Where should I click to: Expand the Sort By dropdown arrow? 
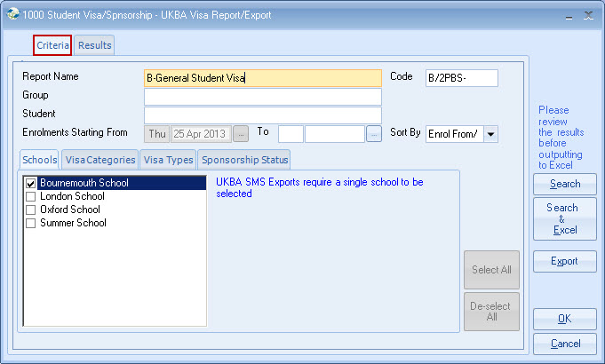pyautogui.click(x=490, y=134)
